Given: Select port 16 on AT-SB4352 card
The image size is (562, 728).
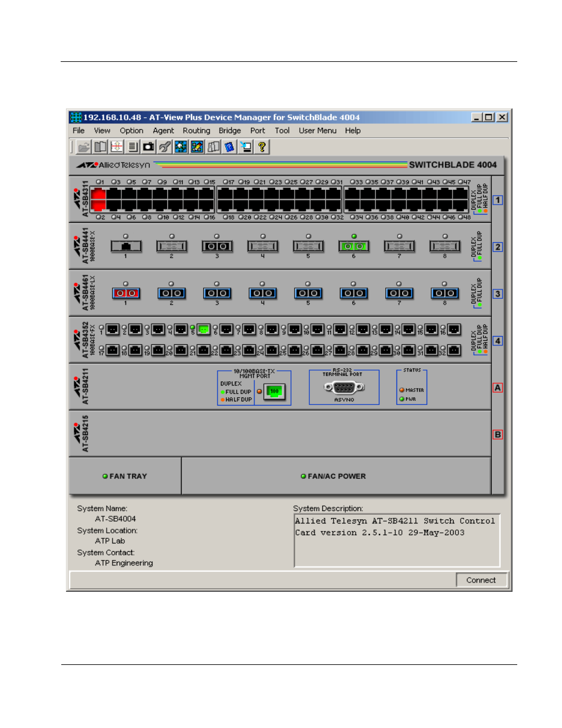Looking at the screenshot, I should point(454,329).
